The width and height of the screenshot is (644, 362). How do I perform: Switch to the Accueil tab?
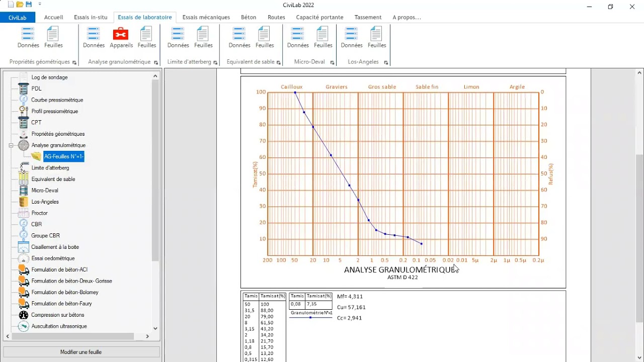point(54,17)
